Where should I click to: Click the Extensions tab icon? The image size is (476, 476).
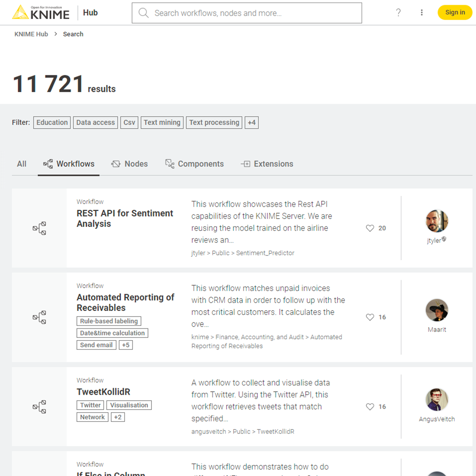click(x=245, y=164)
